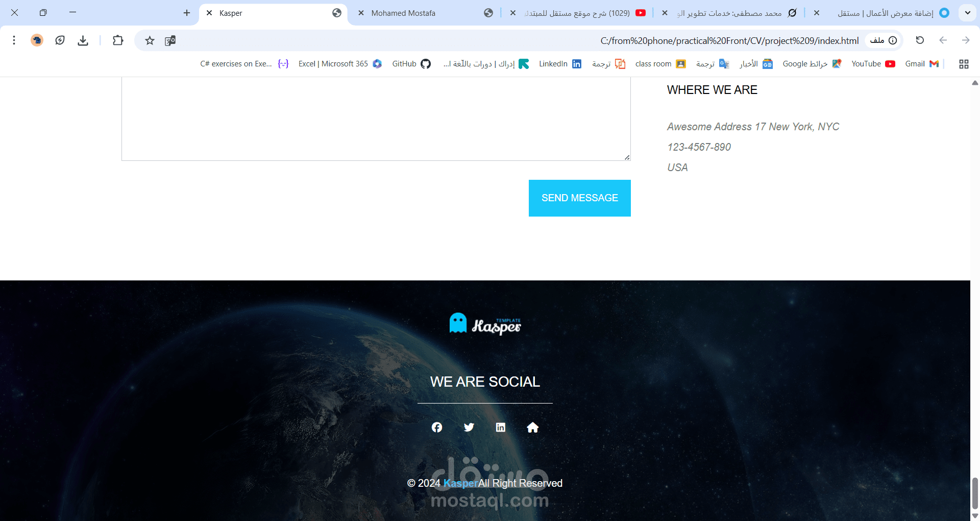Open the YouTube bookmark
Viewport: 980px width, 521px height.
pyautogui.click(x=873, y=64)
